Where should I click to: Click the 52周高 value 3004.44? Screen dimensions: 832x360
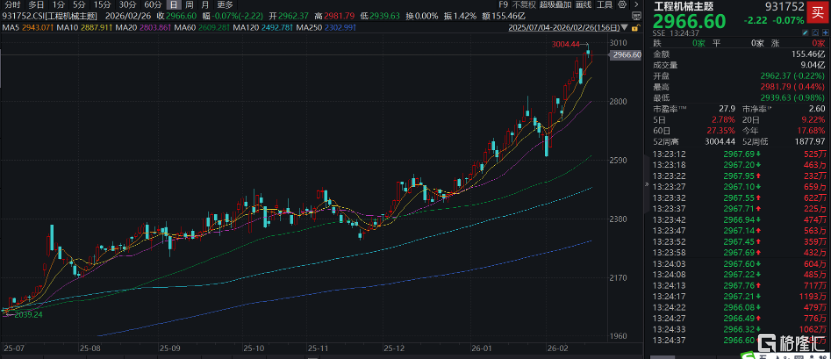point(720,141)
